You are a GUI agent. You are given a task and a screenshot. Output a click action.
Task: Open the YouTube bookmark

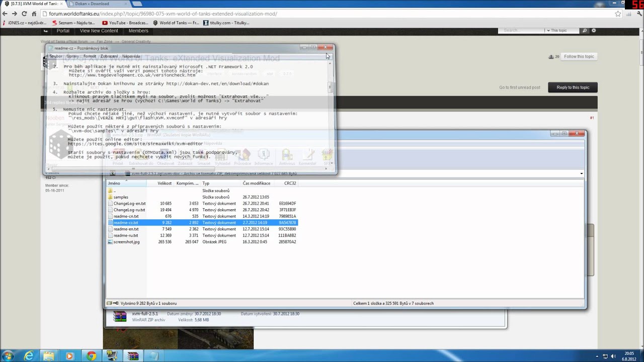tap(125, 23)
